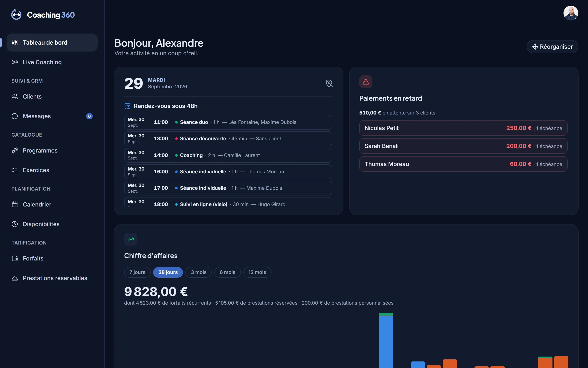588x368 pixels.
Task: Open the 18:00 Suivi en ligne appointment
Action: coord(228,202)
